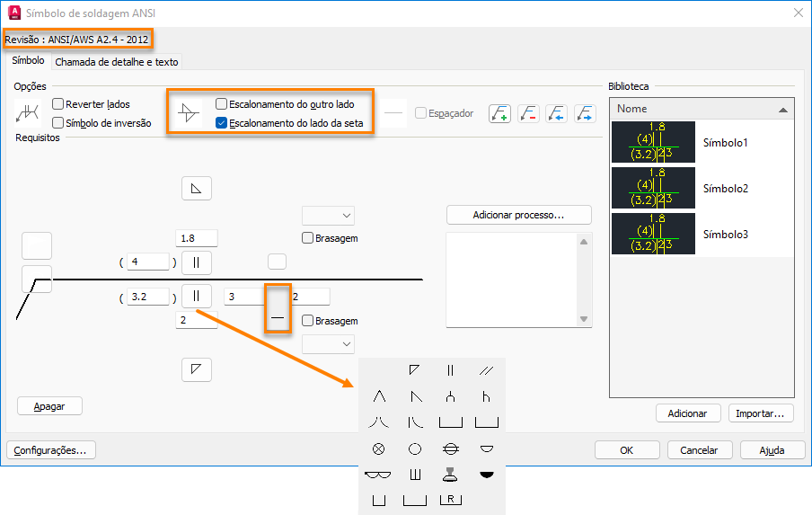Enable the Reverter lados checkbox

coord(58,104)
